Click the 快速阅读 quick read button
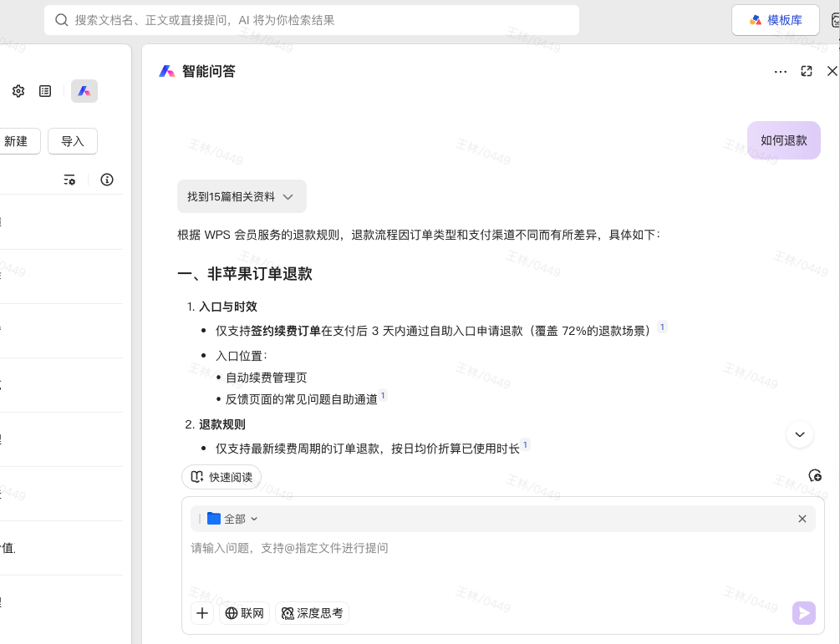 [221, 477]
